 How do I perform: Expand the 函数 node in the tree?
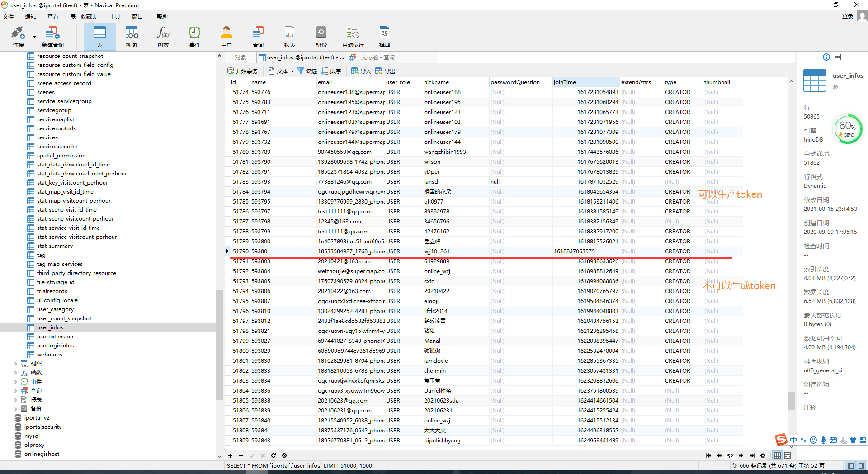[15, 373]
